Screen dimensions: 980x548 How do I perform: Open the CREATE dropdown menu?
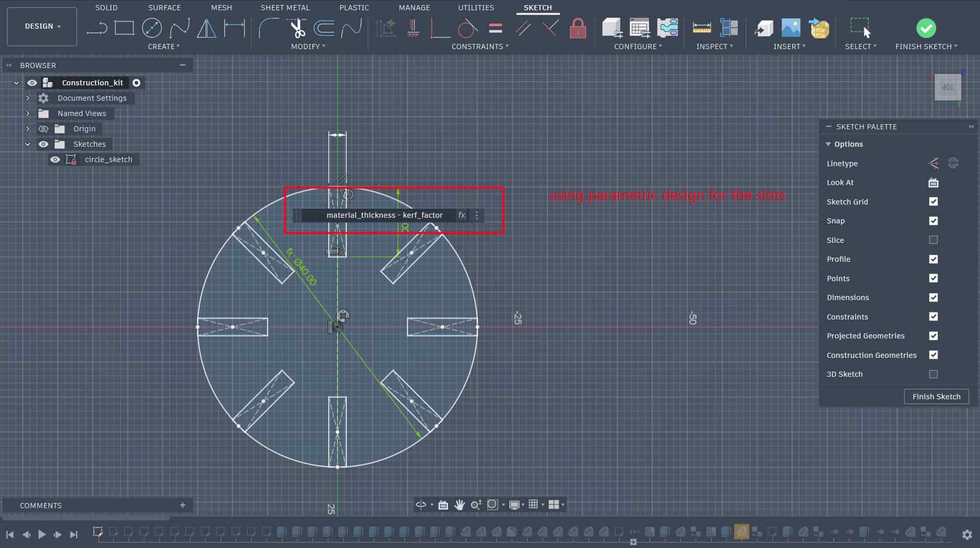tap(164, 47)
